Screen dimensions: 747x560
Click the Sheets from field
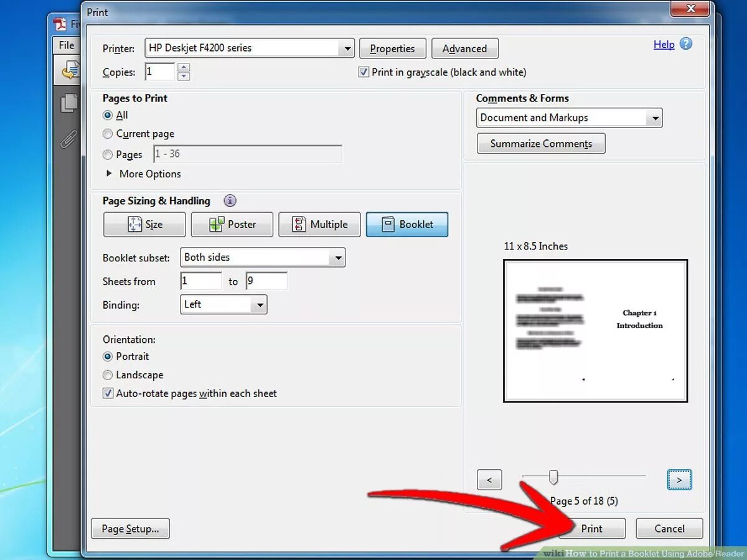201,281
